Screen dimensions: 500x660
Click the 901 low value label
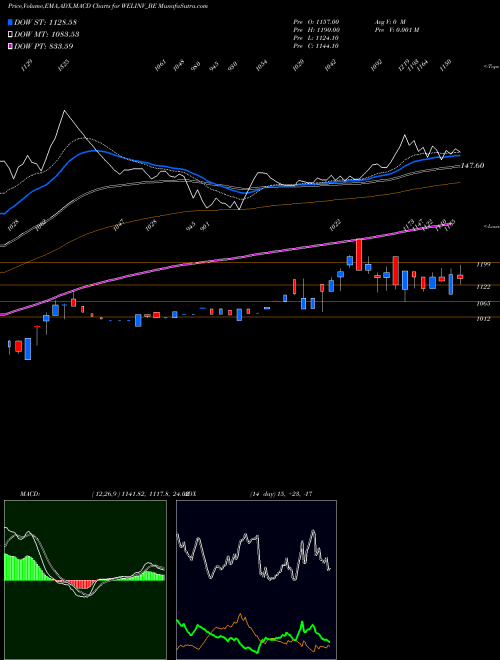click(x=205, y=226)
